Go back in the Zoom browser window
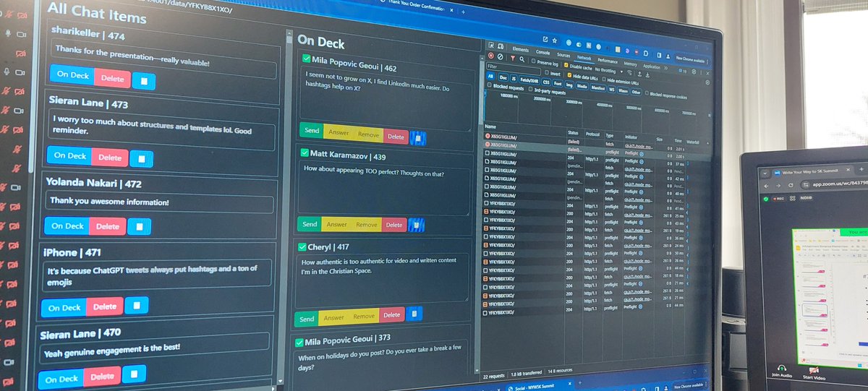868x391 pixels. coord(766,186)
